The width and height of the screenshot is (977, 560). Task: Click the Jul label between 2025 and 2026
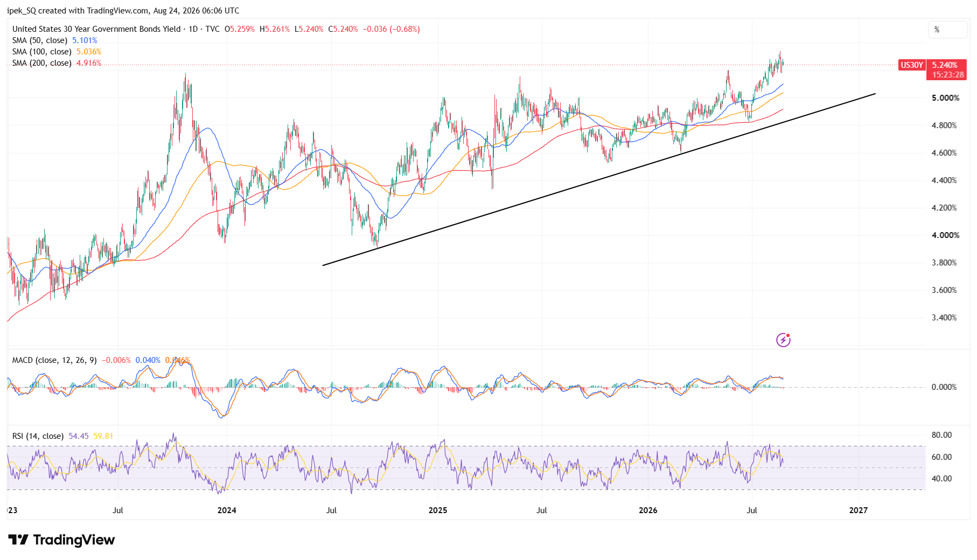click(542, 510)
